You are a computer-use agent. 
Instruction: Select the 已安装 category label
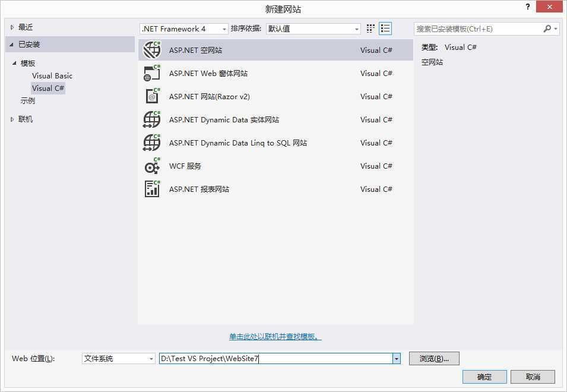click(x=29, y=45)
